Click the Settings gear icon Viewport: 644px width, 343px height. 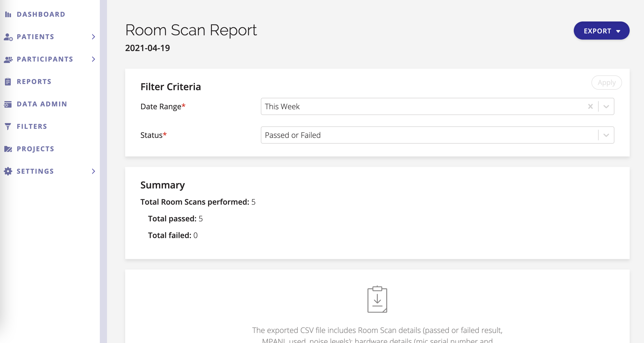pos(8,171)
